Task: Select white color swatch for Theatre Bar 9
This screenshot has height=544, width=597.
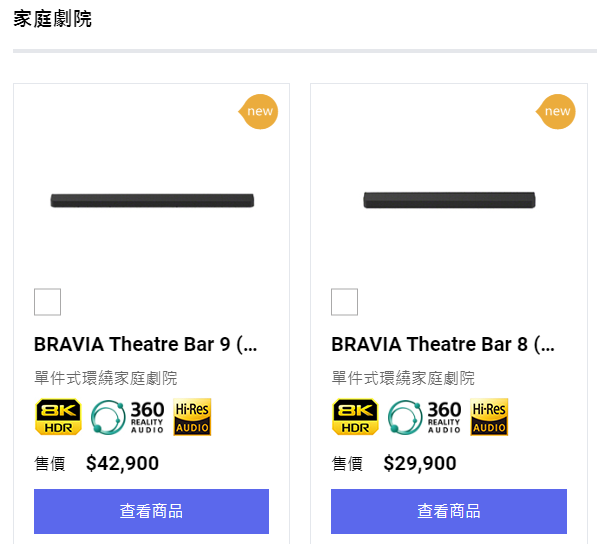Action: 48,302
